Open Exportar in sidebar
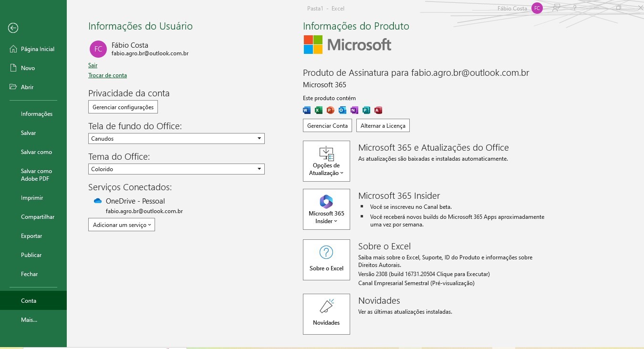 (x=33, y=236)
